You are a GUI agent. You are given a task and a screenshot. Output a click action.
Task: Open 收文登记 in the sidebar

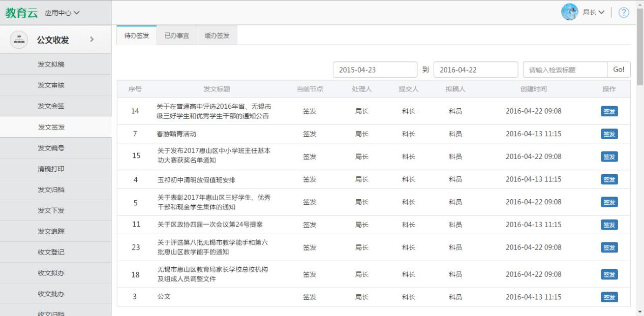pos(51,252)
